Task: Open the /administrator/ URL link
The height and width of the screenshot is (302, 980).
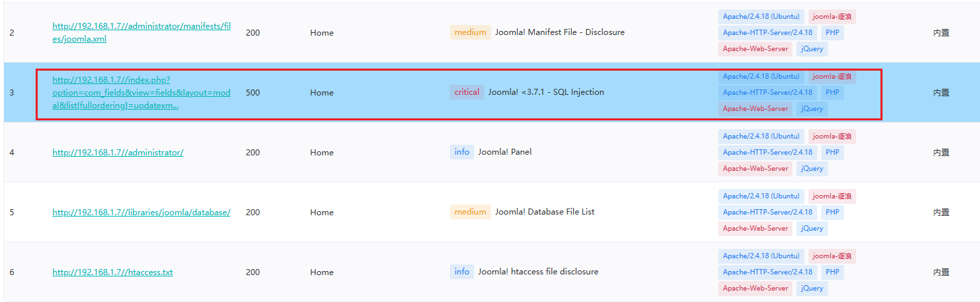Action: 118,153
